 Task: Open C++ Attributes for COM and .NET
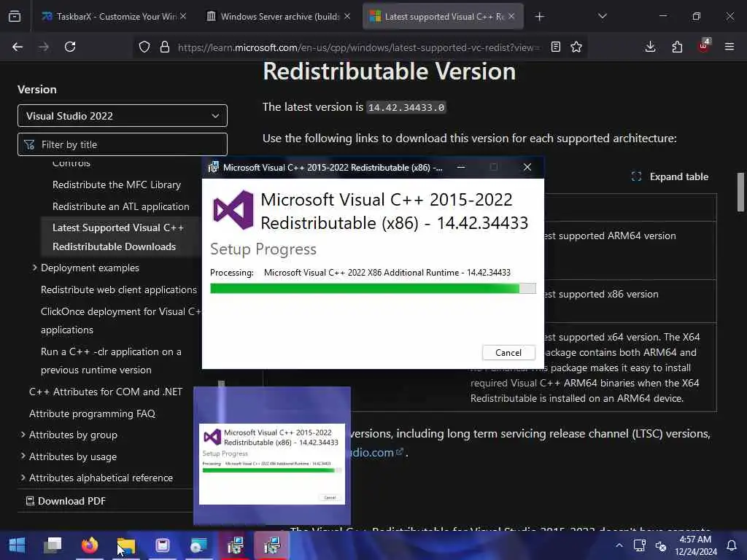pyautogui.click(x=106, y=392)
